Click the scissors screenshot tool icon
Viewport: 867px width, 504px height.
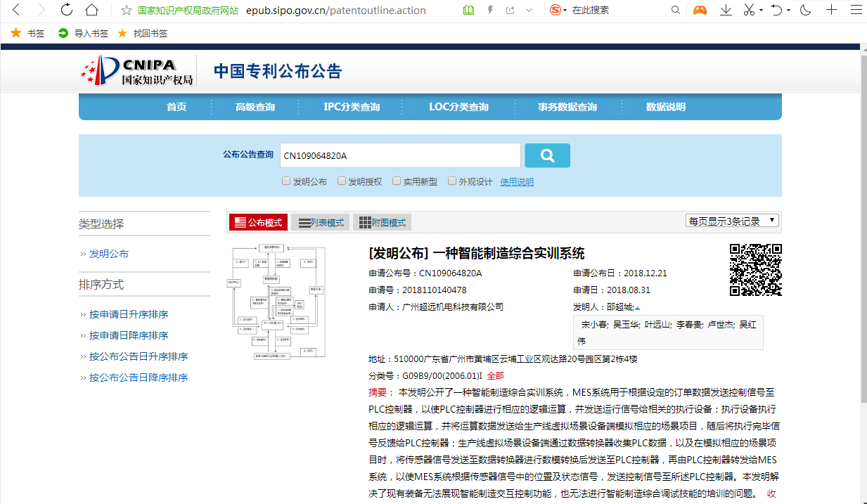click(x=749, y=10)
